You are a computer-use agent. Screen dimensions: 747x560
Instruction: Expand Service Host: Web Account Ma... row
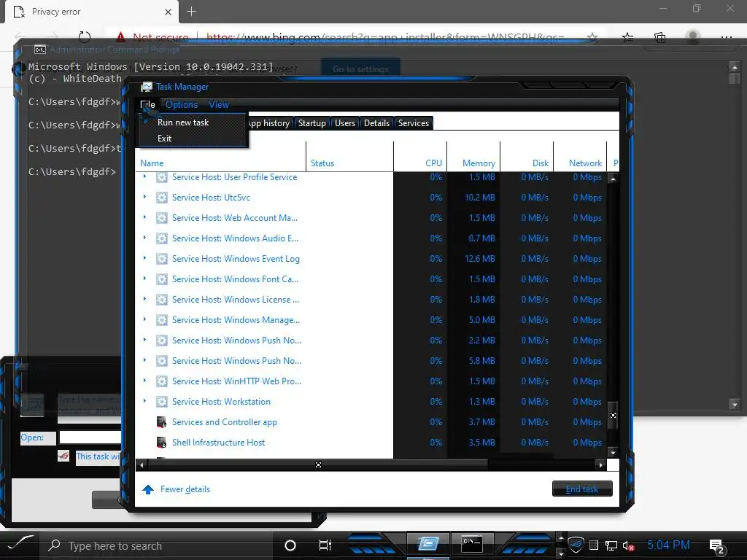(x=144, y=217)
